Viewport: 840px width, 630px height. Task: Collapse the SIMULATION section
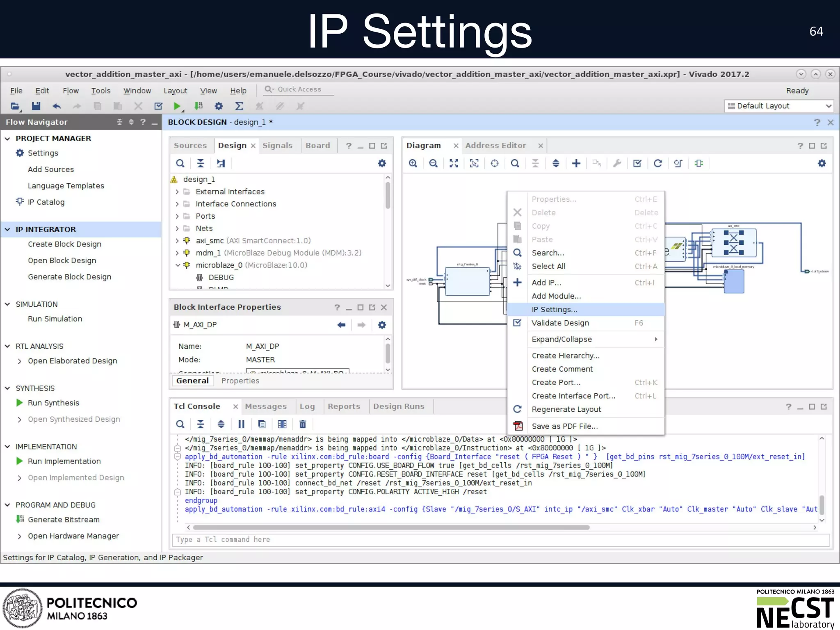point(7,304)
